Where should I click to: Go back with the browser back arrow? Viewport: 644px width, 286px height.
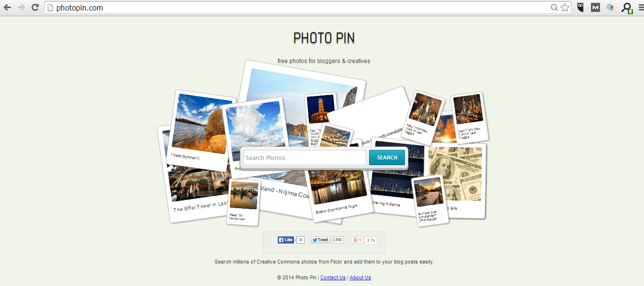click(x=7, y=8)
